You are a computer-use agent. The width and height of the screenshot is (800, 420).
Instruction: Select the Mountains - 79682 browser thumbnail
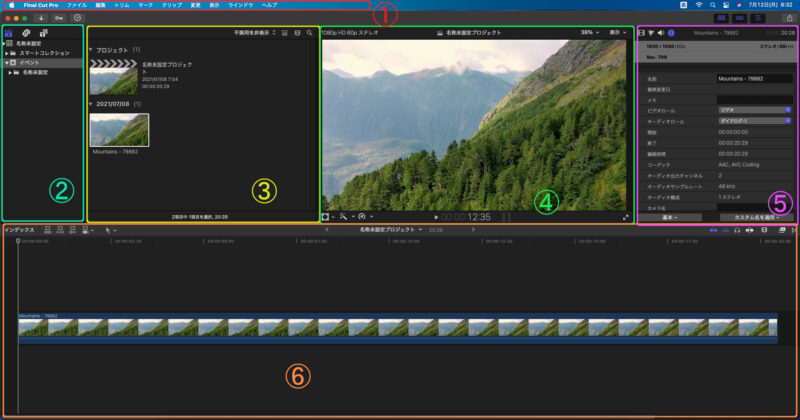point(119,130)
